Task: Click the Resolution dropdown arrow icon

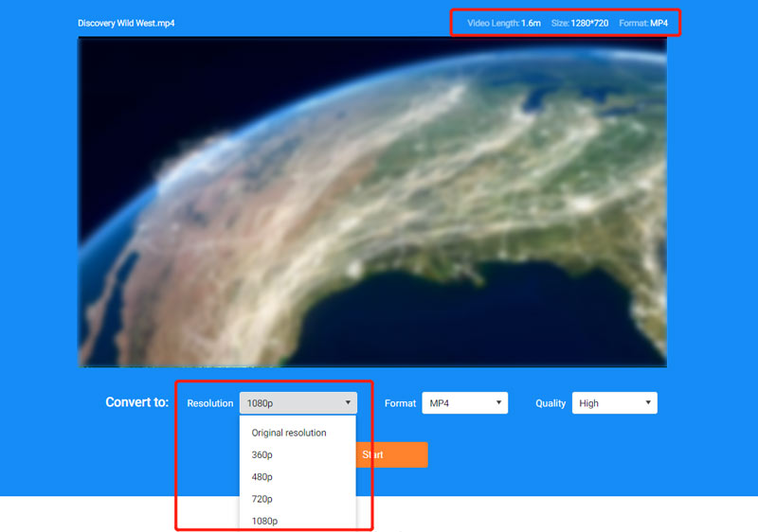Action: (348, 403)
